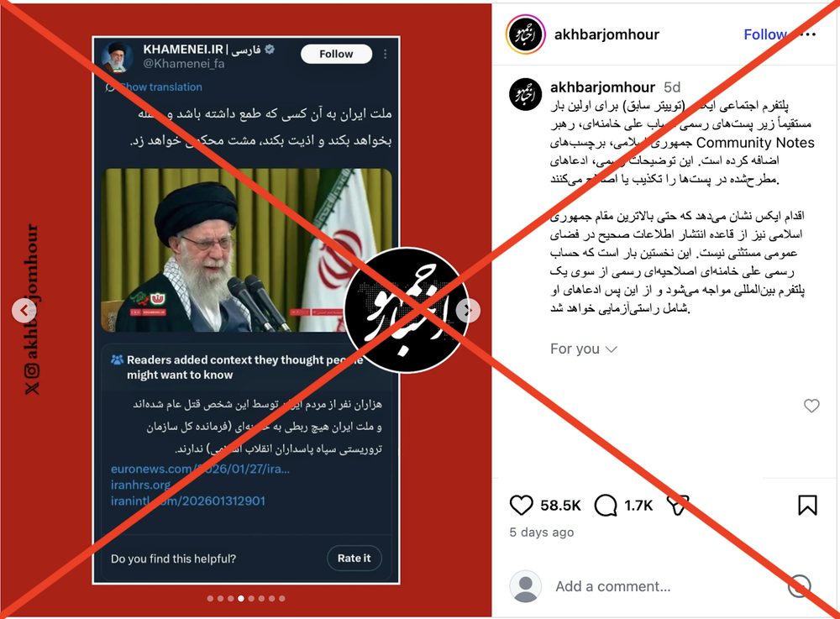Click the Rate it button in tweet
Viewport: 840px width, 619px height.
tap(354, 558)
